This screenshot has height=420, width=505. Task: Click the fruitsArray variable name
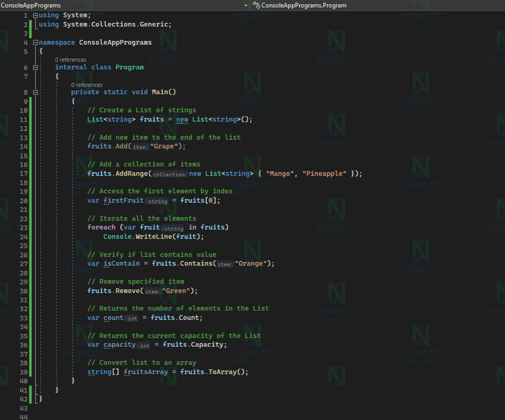point(146,372)
